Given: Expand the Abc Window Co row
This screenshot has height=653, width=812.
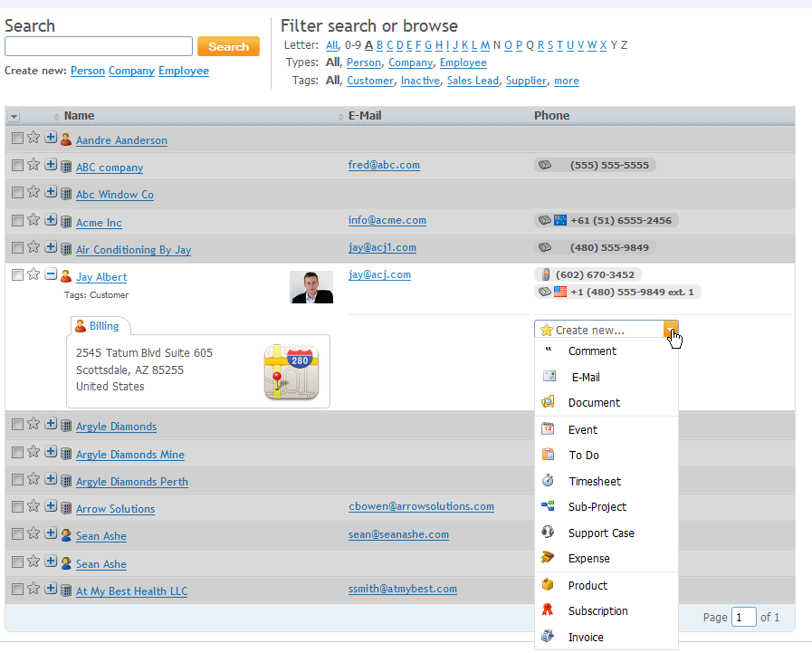Looking at the screenshot, I should (x=51, y=192).
